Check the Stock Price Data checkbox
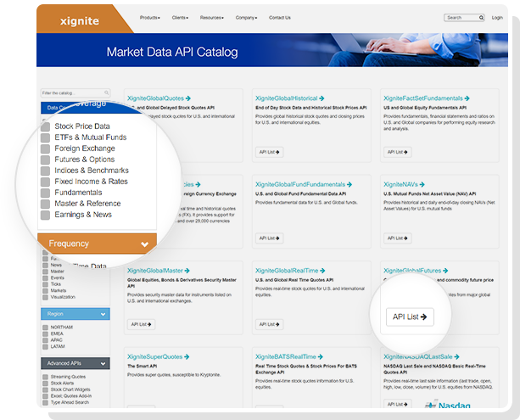The image size is (520, 420). click(x=46, y=126)
